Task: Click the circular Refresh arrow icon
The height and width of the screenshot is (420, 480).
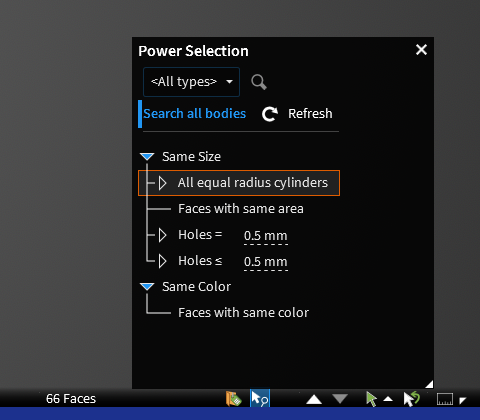Action: 270,114
